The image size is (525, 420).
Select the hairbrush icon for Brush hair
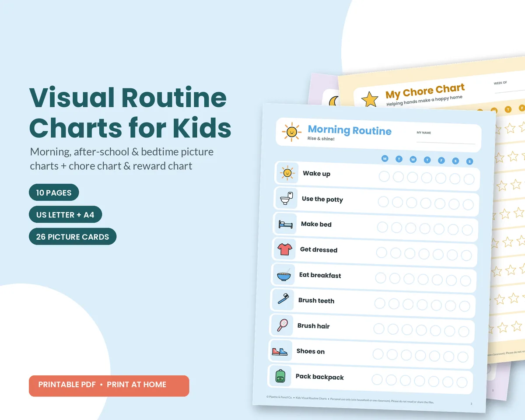[x=282, y=325]
